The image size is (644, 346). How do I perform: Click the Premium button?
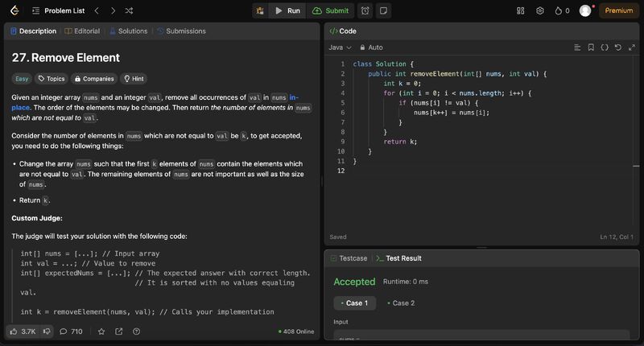click(619, 10)
